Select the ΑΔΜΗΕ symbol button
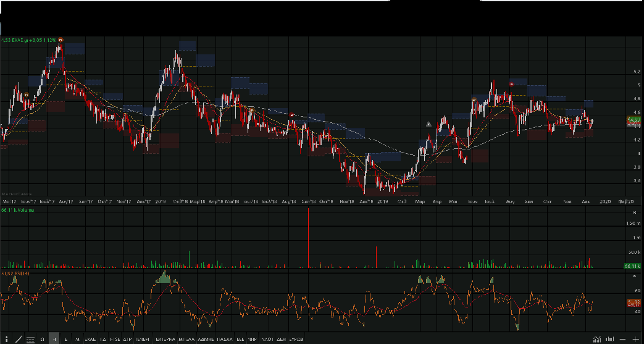This screenshot has width=644, height=344. tap(206, 339)
